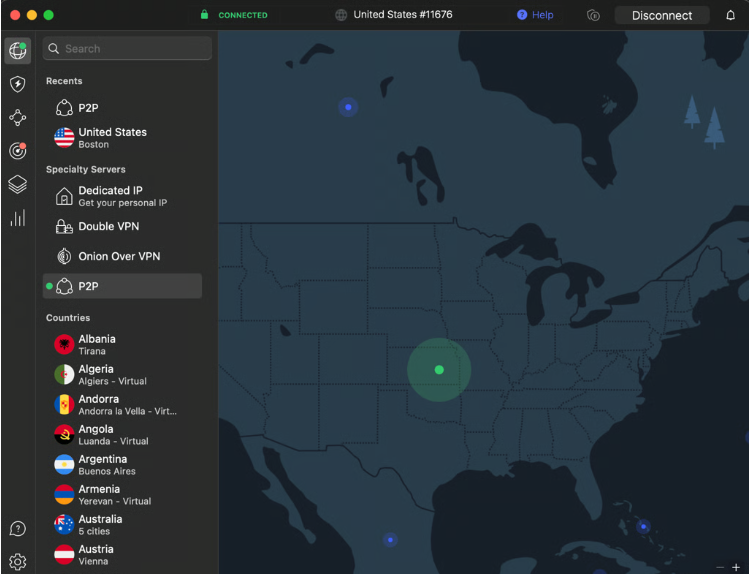Click the Argentina flag icon
Image resolution: width=751 pixels, height=574 pixels.
pos(64,465)
